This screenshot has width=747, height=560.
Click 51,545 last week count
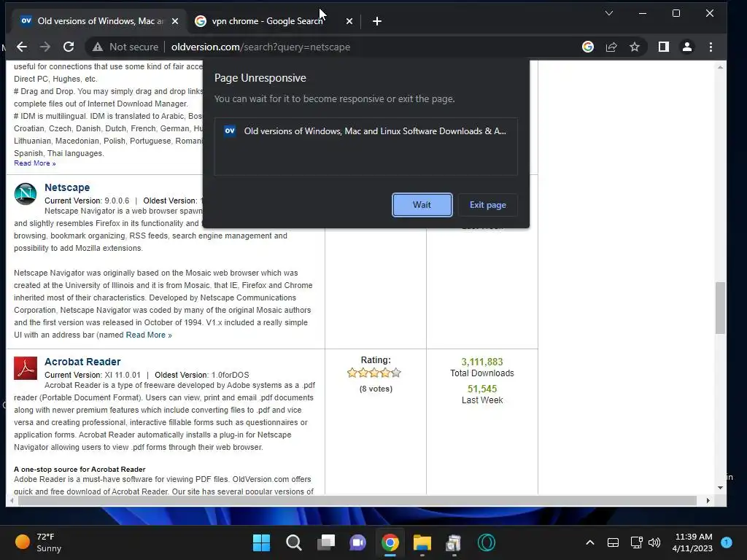[x=482, y=389]
